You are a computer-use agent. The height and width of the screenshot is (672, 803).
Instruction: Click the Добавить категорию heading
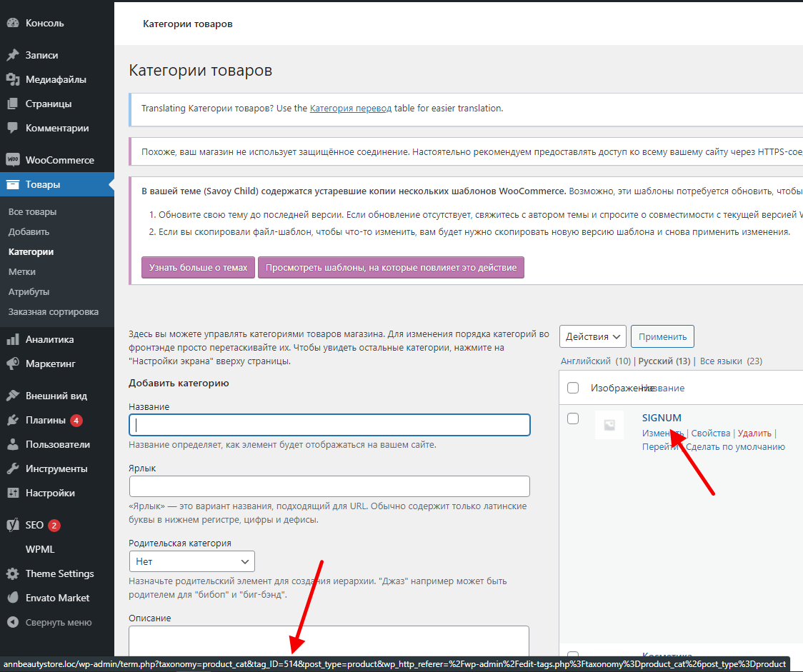pyautogui.click(x=179, y=383)
